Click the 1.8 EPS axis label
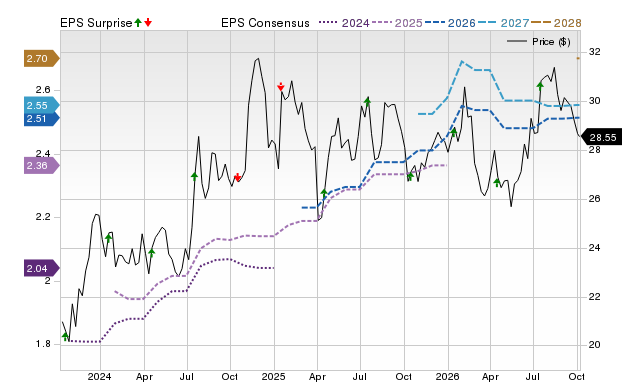640x382 pixels. (43, 344)
